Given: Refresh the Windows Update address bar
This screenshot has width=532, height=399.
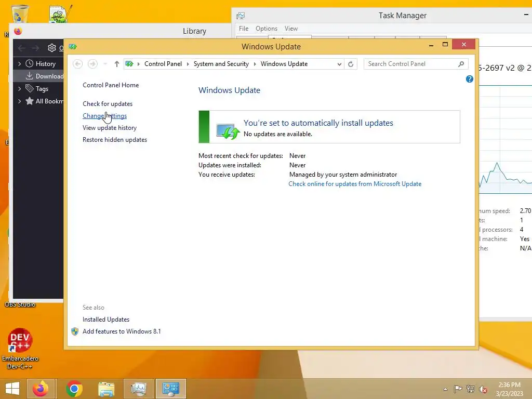Looking at the screenshot, I should [x=351, y=64].
